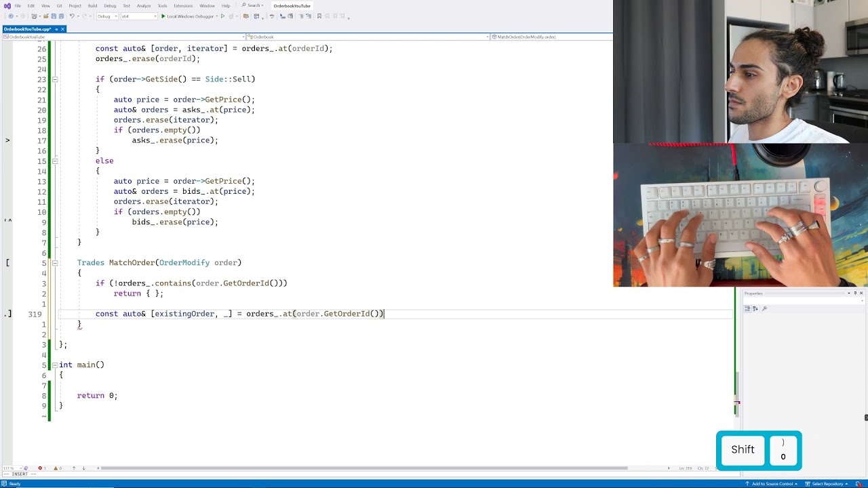Click the Categorized icon in Properties panel
Viewport: 868px width, 488px height.
coord(748,308)
